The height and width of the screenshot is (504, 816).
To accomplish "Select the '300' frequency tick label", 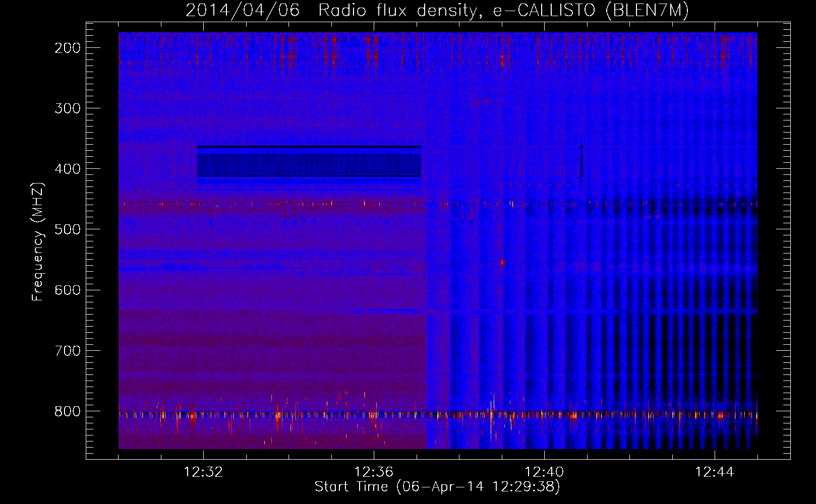I will click(68, 108).
